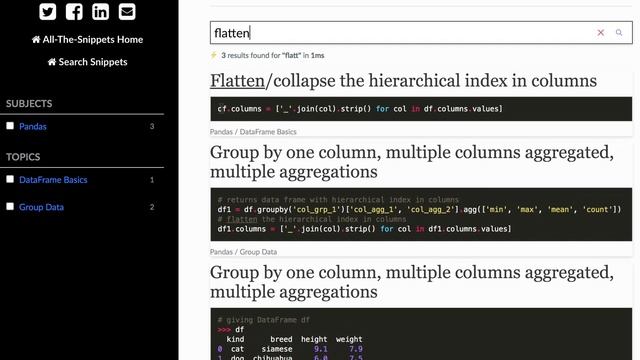
Task: Check the Group Data topic checkbox
Action: 10,207
